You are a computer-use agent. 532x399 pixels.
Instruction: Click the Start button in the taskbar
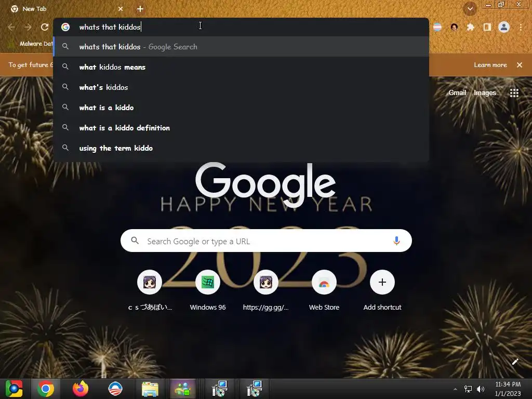14,389
